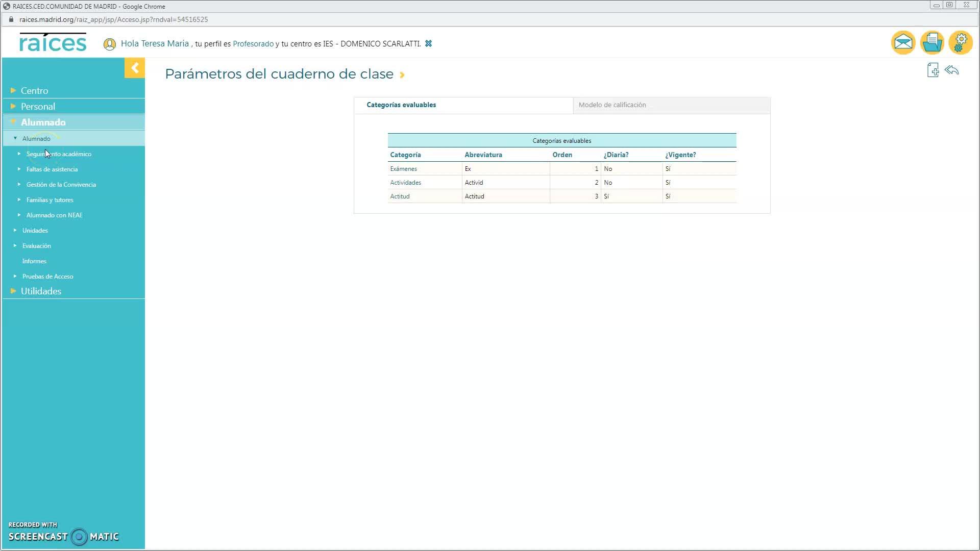Expand the Utilidades menu section

coord(41,291)
